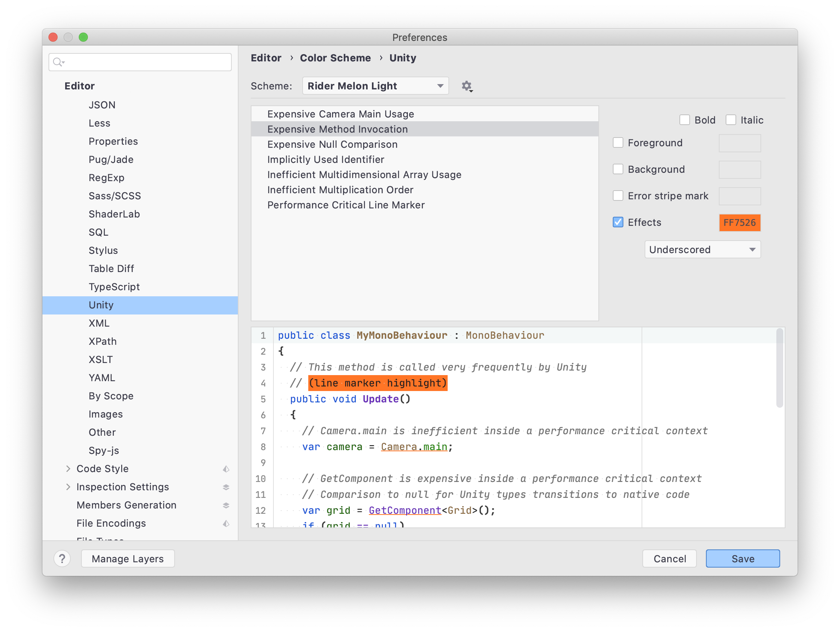Click Unity in the breadcrumb
This screenshot has width=840, height=632.
point(403,58)
